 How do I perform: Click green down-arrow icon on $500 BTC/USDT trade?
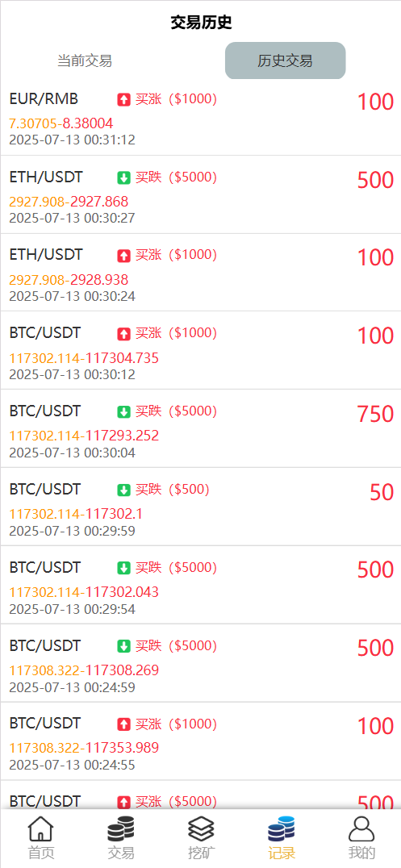click(123, 490)
